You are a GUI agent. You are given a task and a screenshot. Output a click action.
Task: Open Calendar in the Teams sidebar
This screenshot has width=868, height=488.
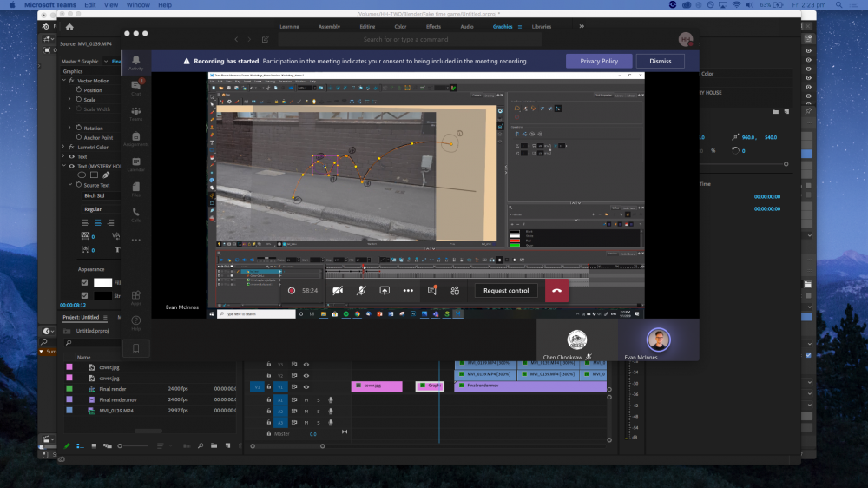click(135, 164)
